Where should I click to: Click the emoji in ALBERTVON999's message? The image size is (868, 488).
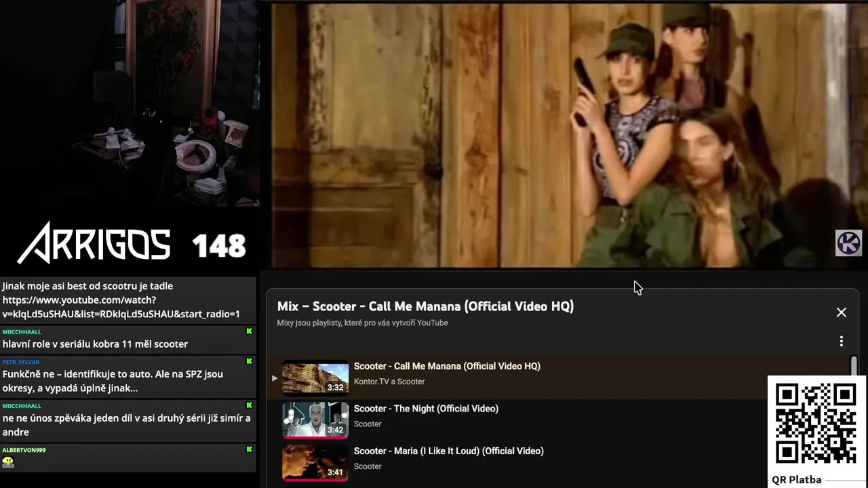pos(8,462)
